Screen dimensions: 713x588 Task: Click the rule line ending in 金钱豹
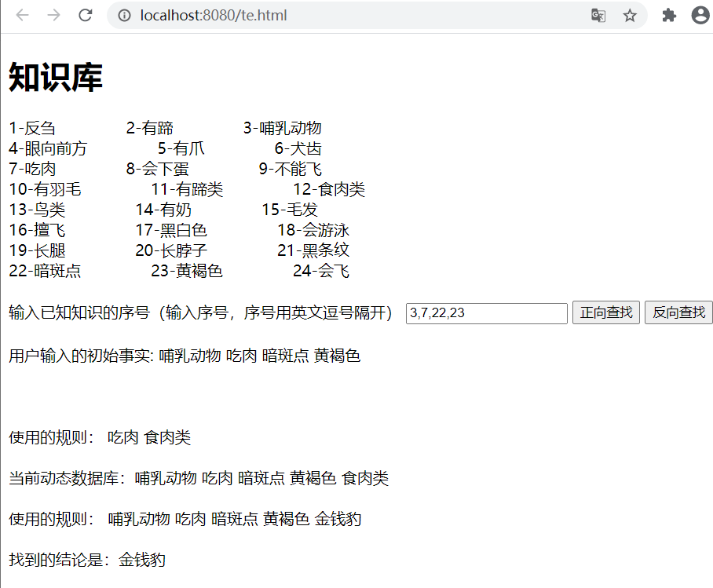tap(185, 520)
